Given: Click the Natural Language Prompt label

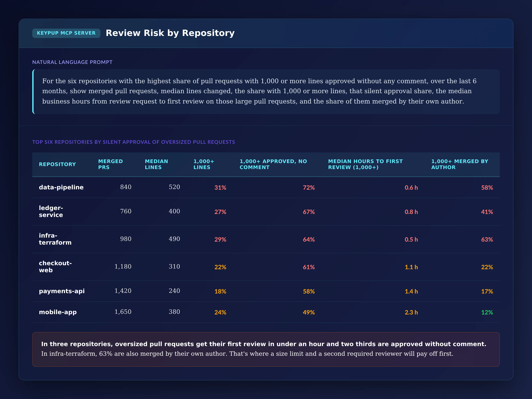Looking at the screenshot, I should (x=72, y=62).
